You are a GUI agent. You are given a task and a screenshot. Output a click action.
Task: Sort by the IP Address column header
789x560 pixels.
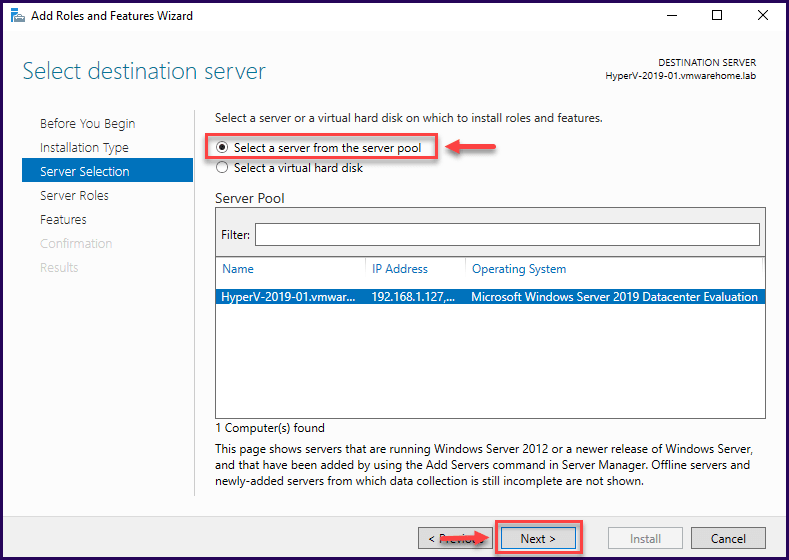click(400, 269)
